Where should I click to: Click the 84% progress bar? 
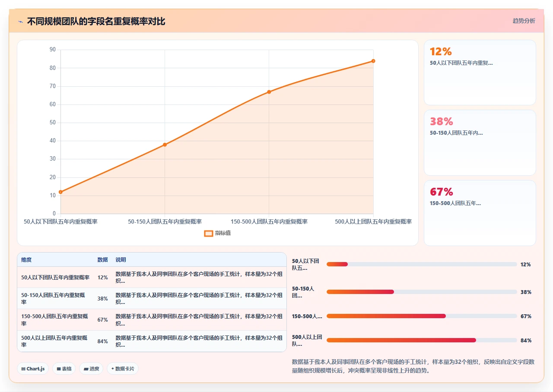point(422,340)
